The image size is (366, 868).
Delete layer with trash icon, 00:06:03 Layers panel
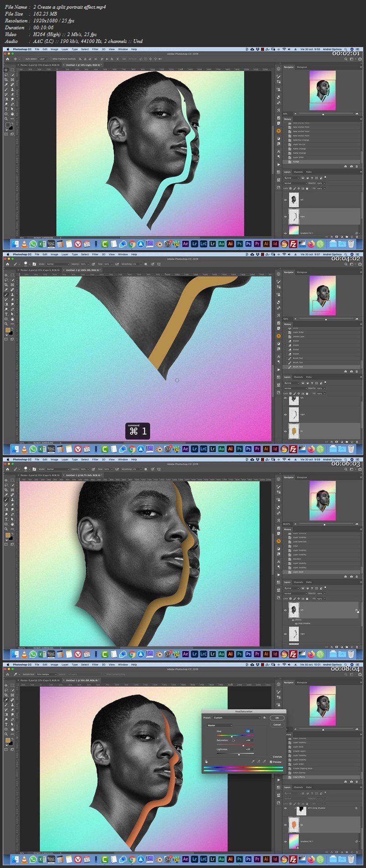pos(357,647)
